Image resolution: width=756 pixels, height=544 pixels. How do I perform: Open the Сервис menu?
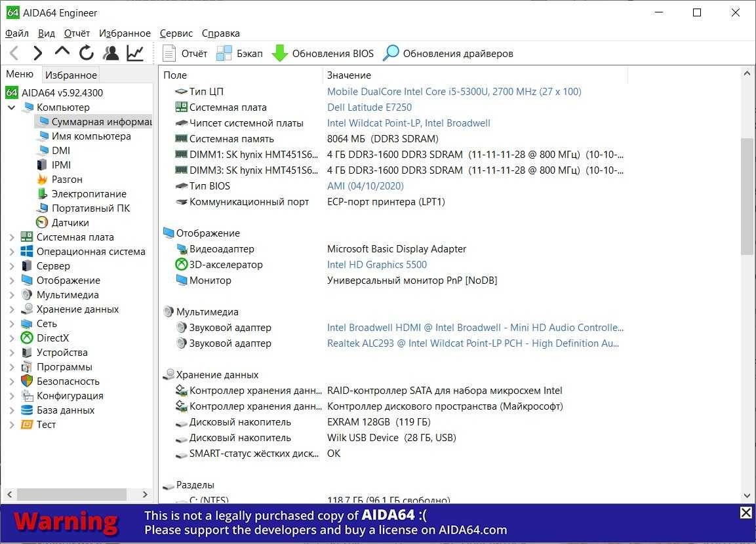[x=176, y=33]
